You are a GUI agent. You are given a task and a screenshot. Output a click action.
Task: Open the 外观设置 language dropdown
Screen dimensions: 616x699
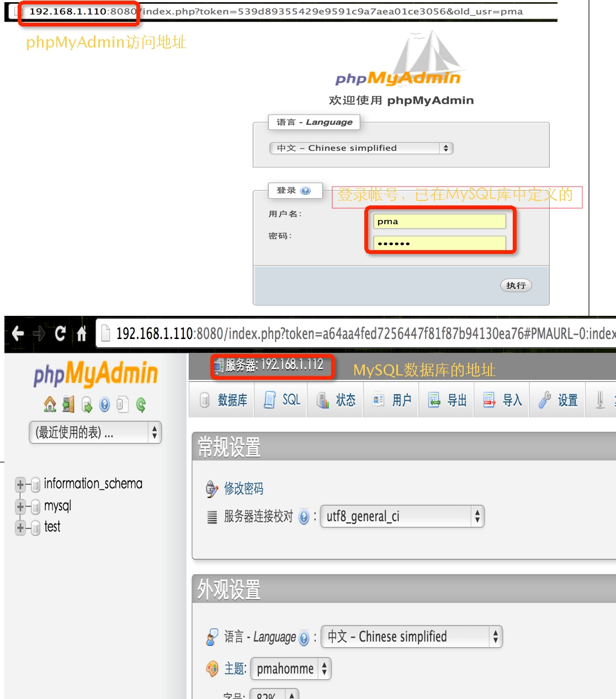[412, 637]
